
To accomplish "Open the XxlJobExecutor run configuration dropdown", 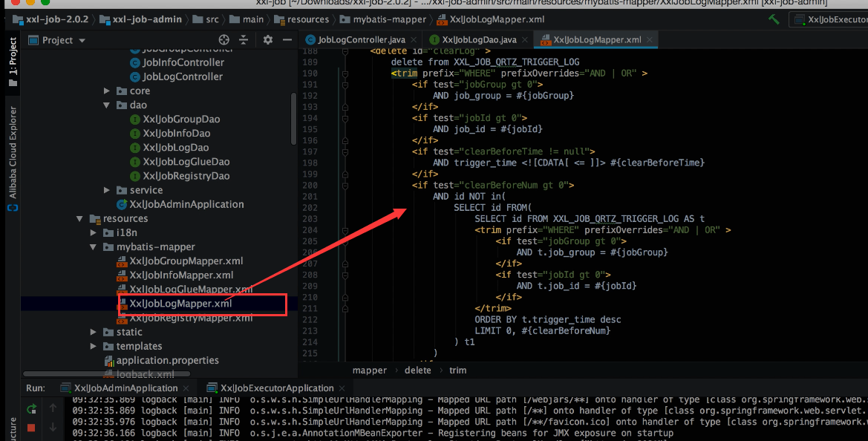I will 831,19.
